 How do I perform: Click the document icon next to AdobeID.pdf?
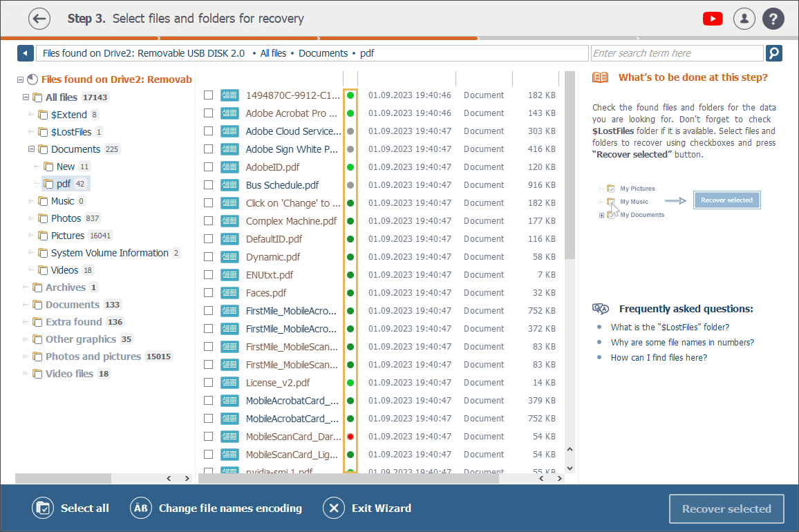[x=229, y=167]
